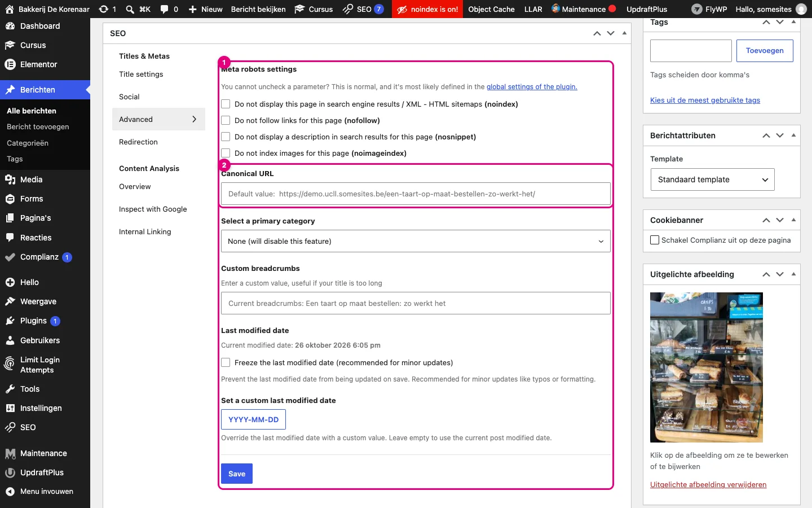812x508 pixels.
Task: Open the Weergave brush icon
Action: [10, 301]
